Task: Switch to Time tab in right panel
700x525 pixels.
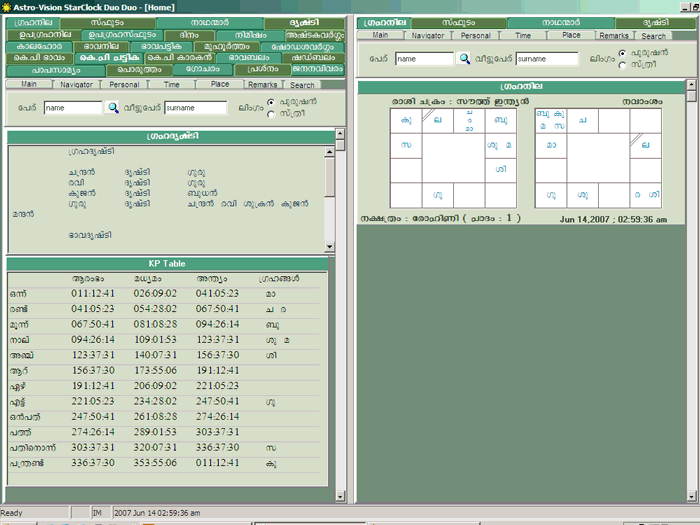Action: (523, 35)
